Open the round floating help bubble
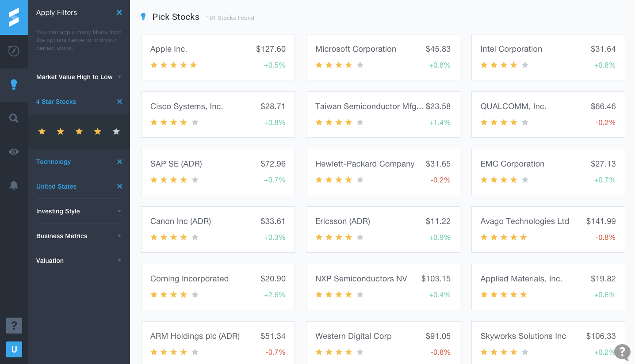635x364 pixels. [622, 352]
